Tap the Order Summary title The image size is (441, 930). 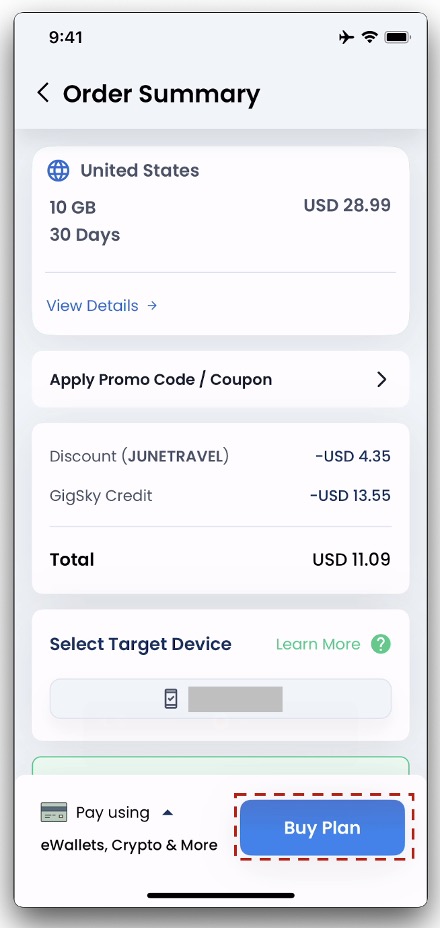[161, 94]
